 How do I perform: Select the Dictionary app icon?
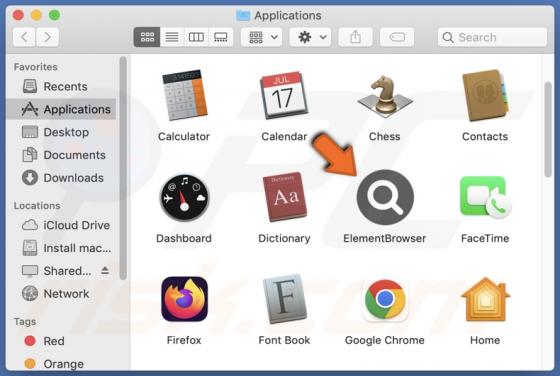[284, 197]
